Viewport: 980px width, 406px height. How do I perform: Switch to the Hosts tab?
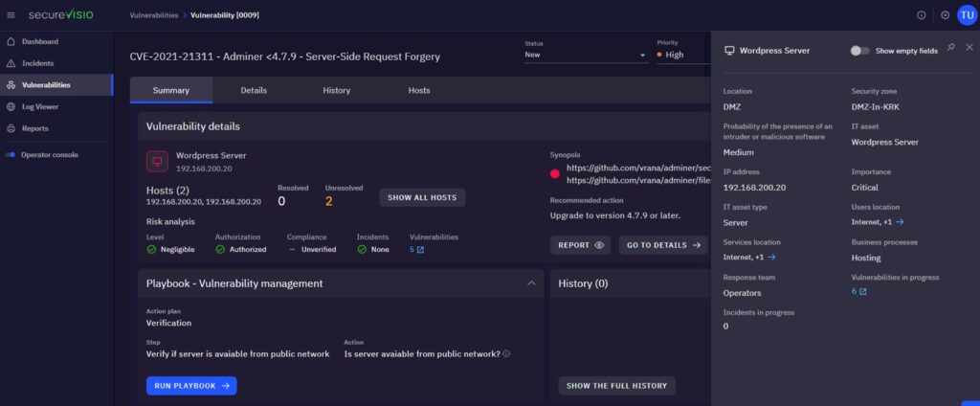point(419,90)
